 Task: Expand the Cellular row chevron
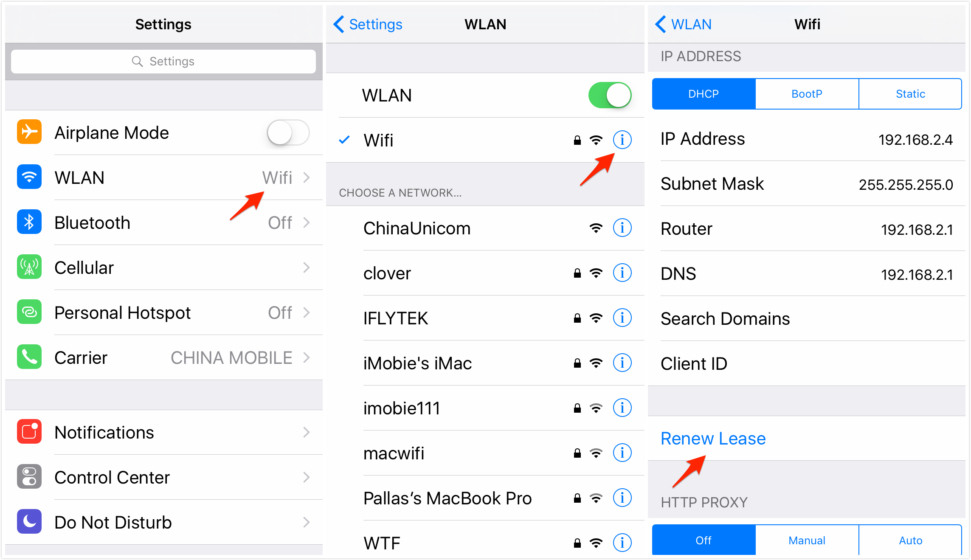pyautogui.click(x=307, y=267)
